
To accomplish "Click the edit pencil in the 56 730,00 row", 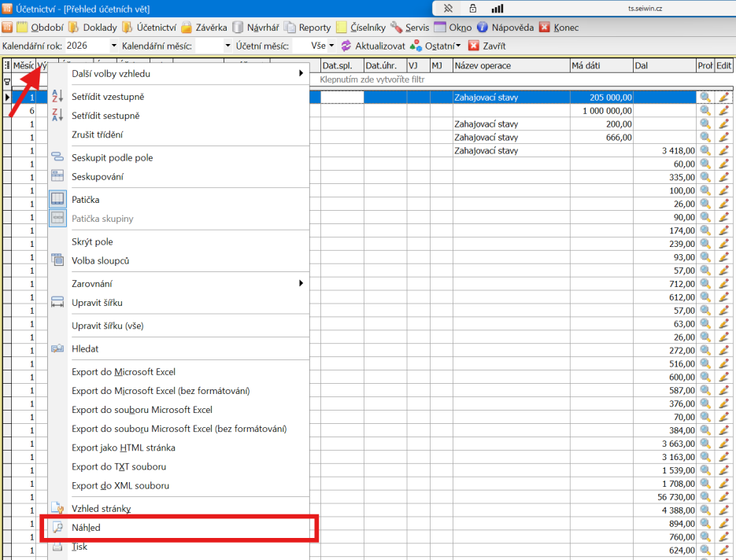I will tap(723, 496).
